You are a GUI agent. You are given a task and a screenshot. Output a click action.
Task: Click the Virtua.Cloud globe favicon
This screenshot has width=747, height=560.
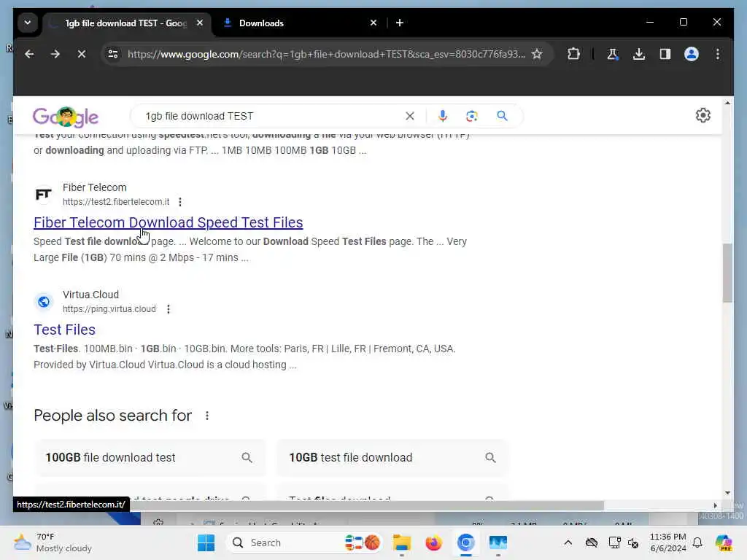click(43, 301)
